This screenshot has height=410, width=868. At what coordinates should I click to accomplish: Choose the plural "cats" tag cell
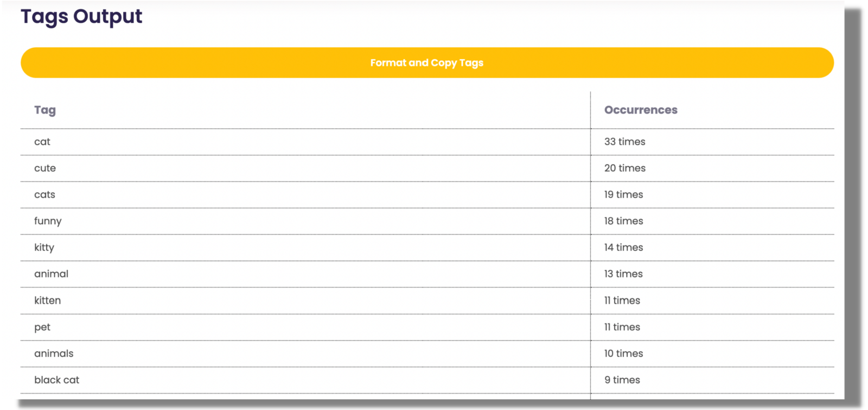pos(45,195)
